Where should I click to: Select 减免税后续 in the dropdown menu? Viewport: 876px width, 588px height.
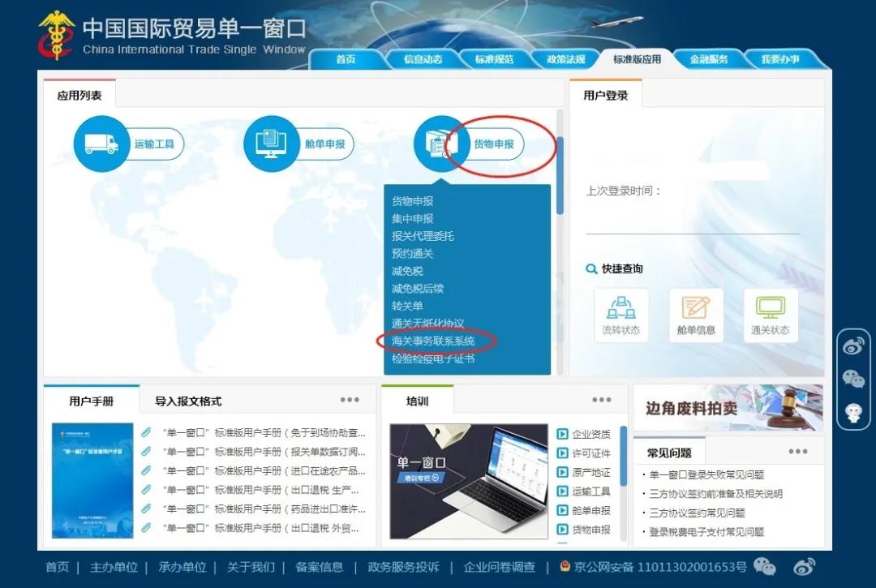coord(418,289)
